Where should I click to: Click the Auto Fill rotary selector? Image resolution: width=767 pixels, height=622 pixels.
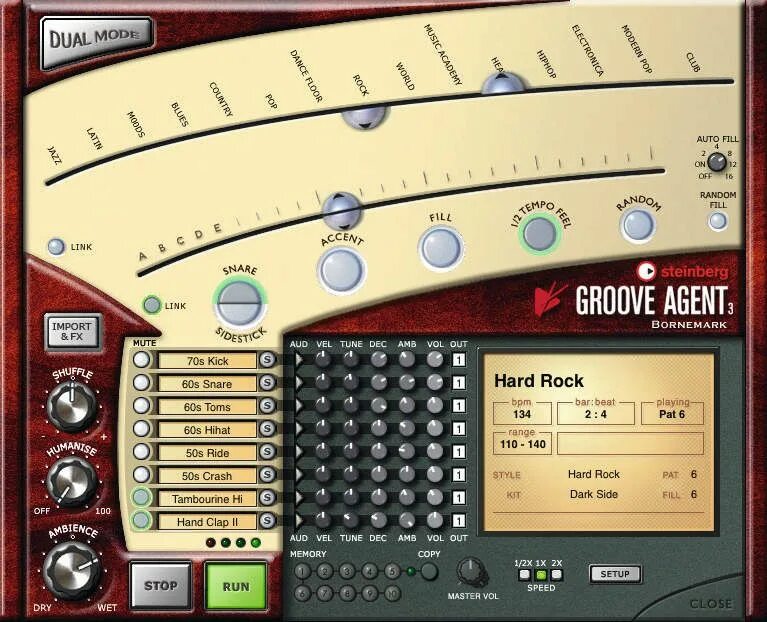[717, 162]
